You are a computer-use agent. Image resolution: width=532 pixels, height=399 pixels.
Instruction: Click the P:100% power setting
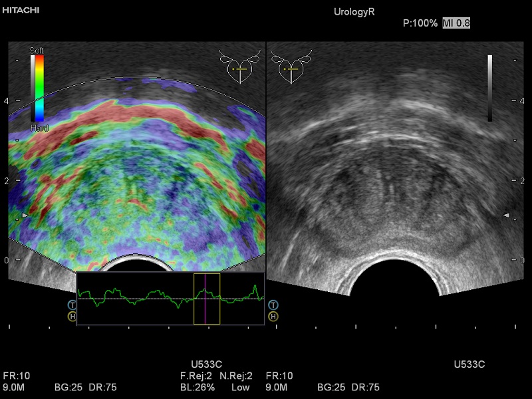(420, 23)
